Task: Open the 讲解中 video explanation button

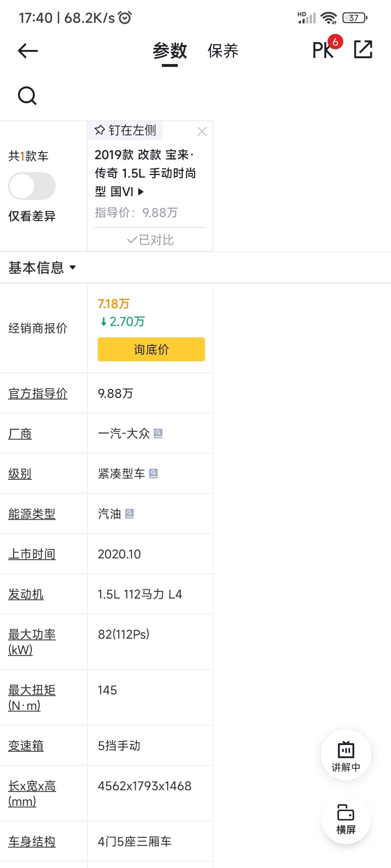Action: [346, 755]
